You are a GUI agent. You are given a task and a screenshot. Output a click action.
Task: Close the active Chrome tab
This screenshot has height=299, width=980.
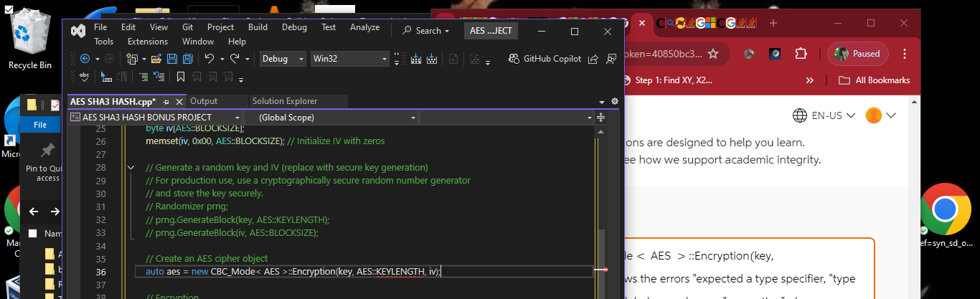click(641, 24)
